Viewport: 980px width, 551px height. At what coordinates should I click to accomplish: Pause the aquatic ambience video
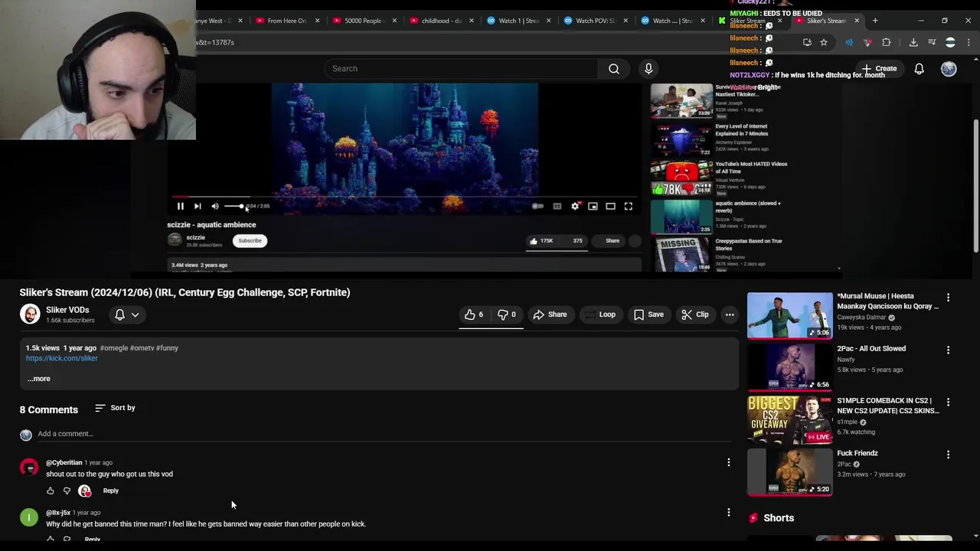pos(181,206)
